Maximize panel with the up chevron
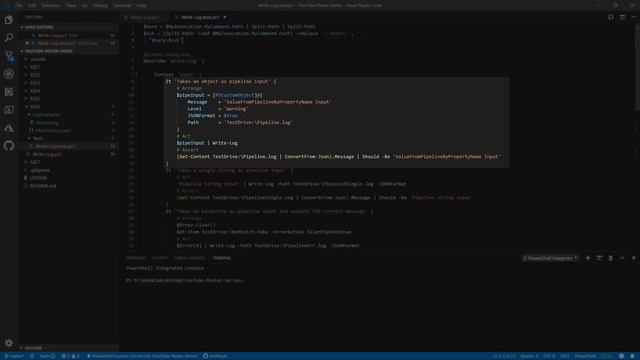 coord(622,258)
